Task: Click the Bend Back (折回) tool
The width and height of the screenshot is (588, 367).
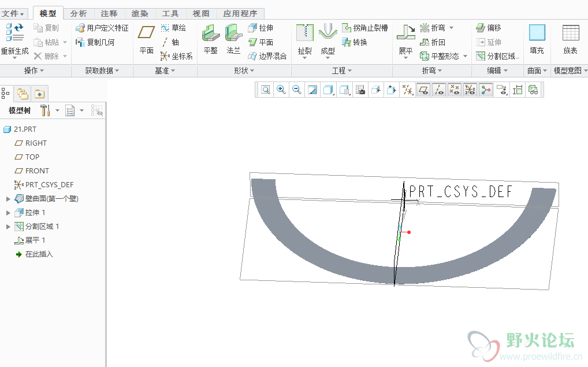Action: click(433, 42)
